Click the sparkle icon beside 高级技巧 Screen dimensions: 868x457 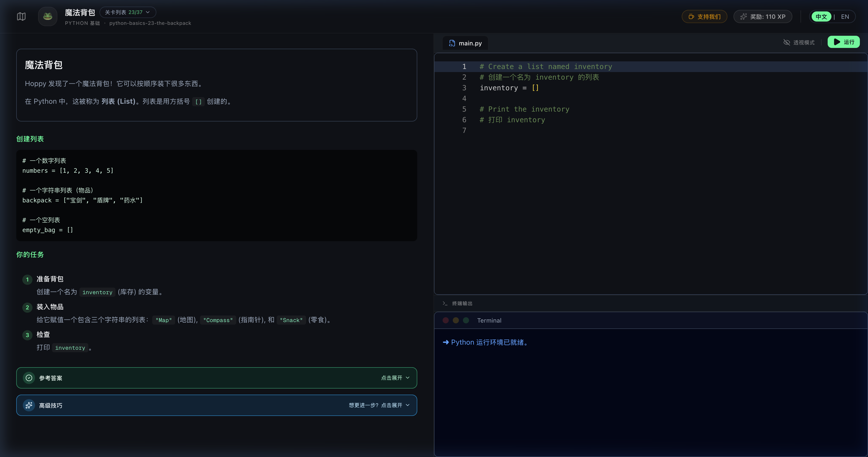pyautogui.click(x=29, y=405)
